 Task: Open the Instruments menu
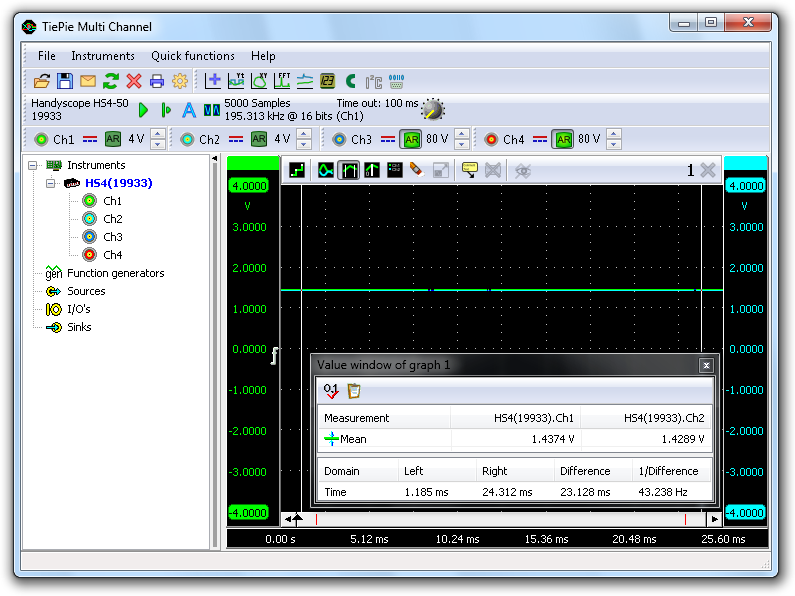tap(103, 56)
